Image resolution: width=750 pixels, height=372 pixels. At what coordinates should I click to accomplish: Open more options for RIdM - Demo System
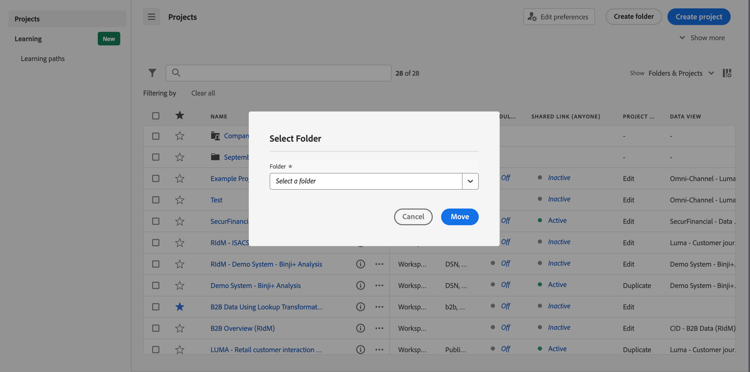point(379,264)
